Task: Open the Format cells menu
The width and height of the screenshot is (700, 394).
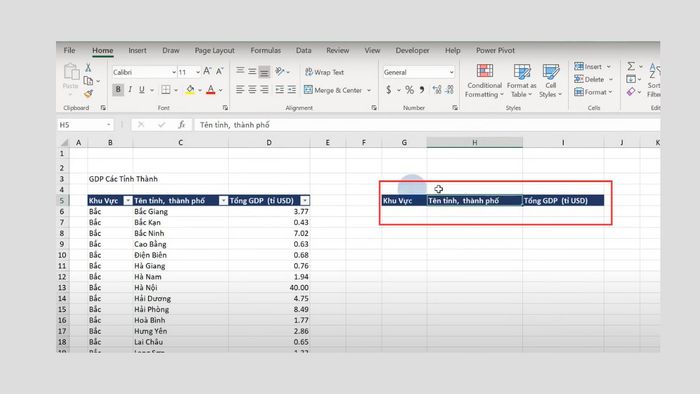Action: (593, 92)
